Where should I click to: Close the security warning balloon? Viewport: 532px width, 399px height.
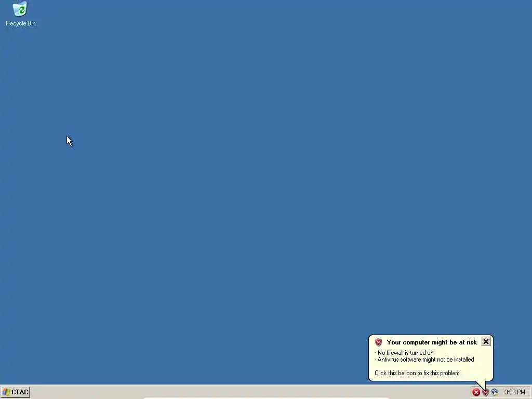486,342
